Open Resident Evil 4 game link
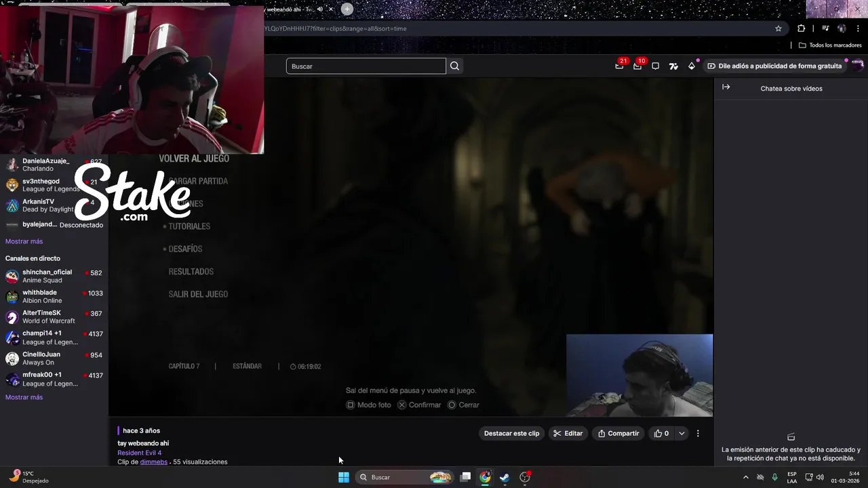This screenshot has height=488, width=868. tap(139, 453)
